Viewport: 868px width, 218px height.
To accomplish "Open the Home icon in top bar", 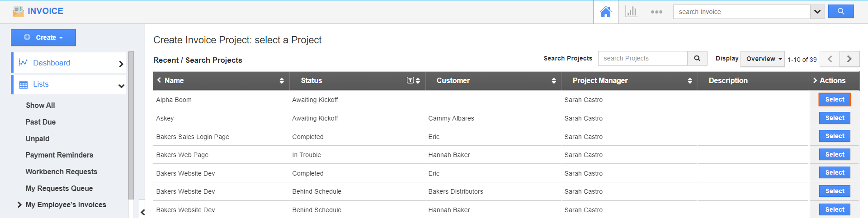I will pyautogui.click(x=605, y=12).
